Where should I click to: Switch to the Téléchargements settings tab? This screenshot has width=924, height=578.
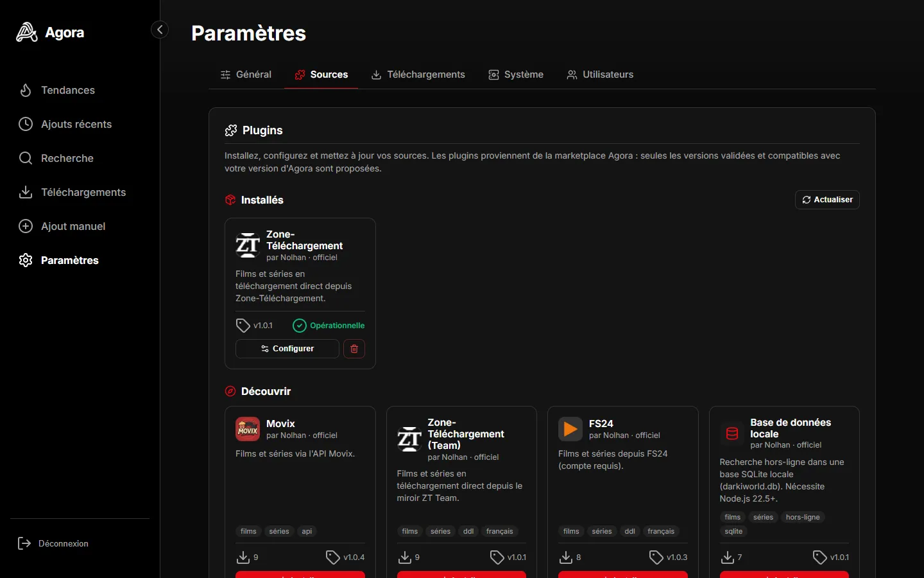[x=418, y=74]
